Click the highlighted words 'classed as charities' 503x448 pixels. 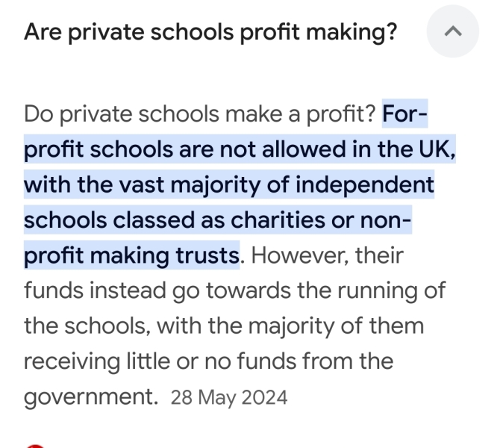coord(225,221)
